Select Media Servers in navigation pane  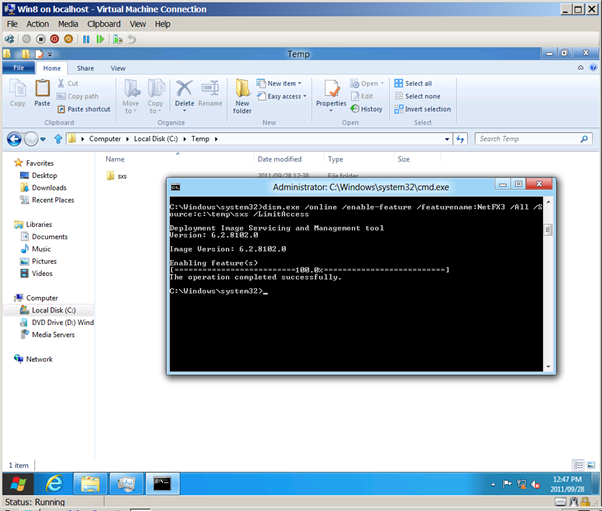click(x=47, y=335)
